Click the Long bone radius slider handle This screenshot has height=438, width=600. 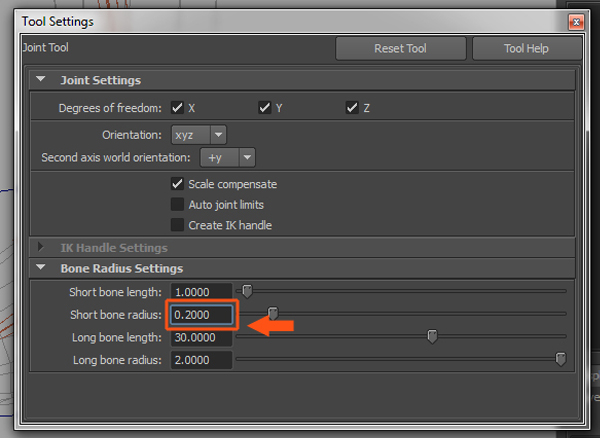click(561, 359)
